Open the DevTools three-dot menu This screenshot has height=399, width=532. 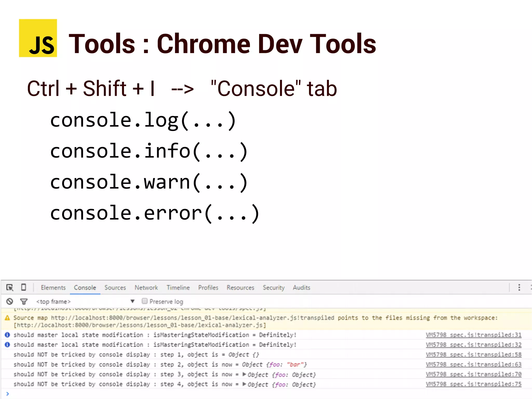[x=519, y=287]
